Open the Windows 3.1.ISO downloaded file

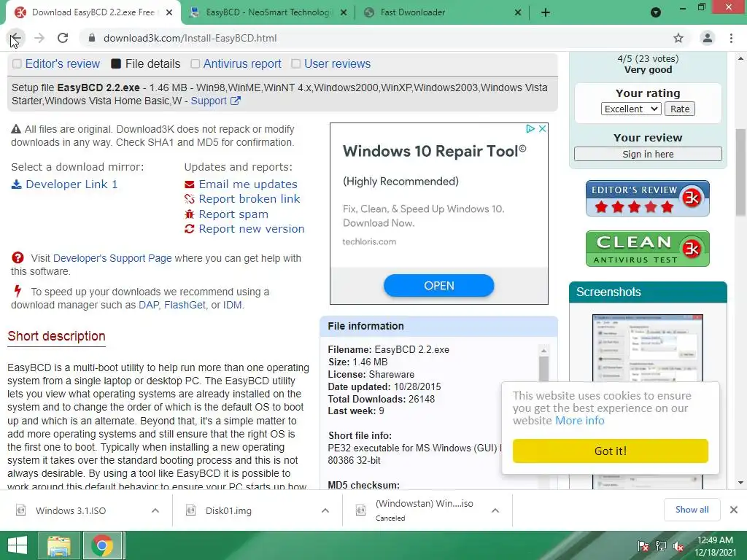pyautogui.click(x=71, y=510)
